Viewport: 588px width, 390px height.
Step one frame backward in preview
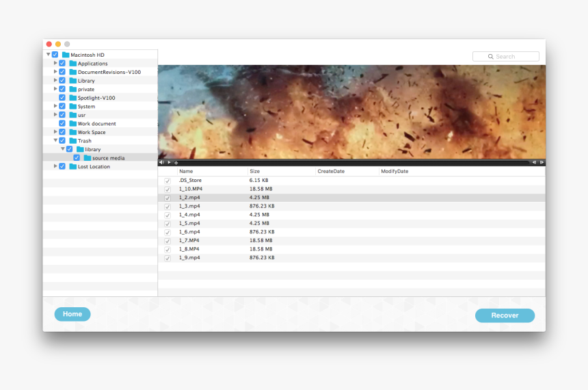coord(534,163)
